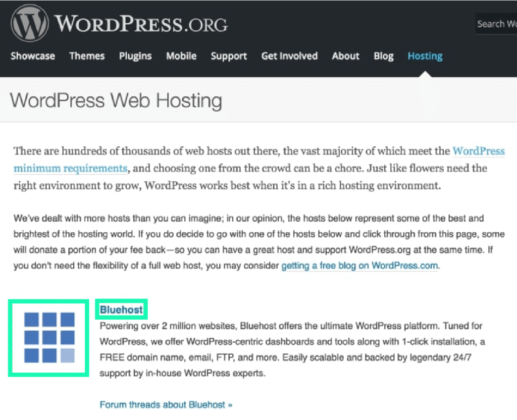Click the WordPress Web Hosting page title
The height and width of the screenshot is (420, 517).
coord(116,100)
